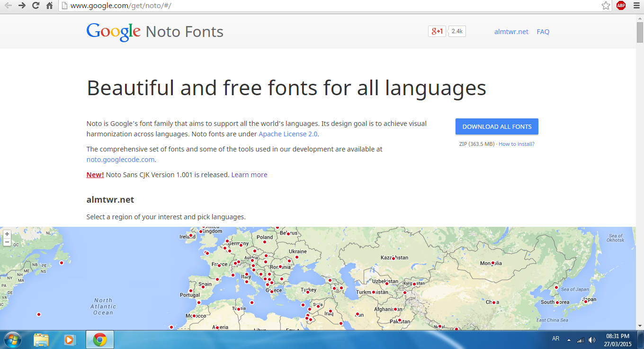Select the red dot on Morocco

tap(194, 316)
